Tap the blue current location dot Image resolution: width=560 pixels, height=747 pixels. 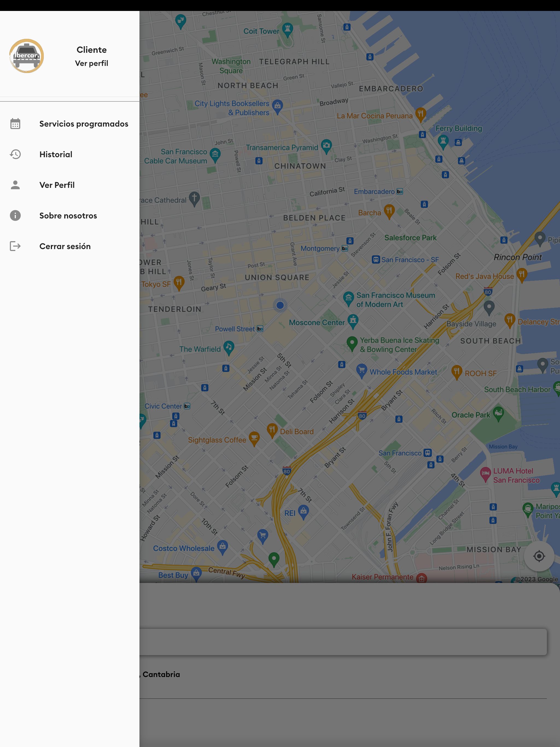pos(280,305)
